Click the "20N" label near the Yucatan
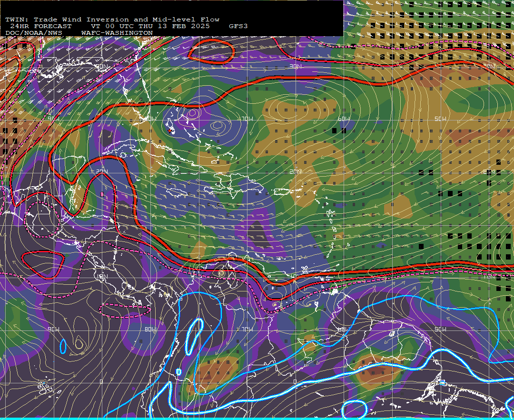514x420 pixels. (x=102, y=171)
